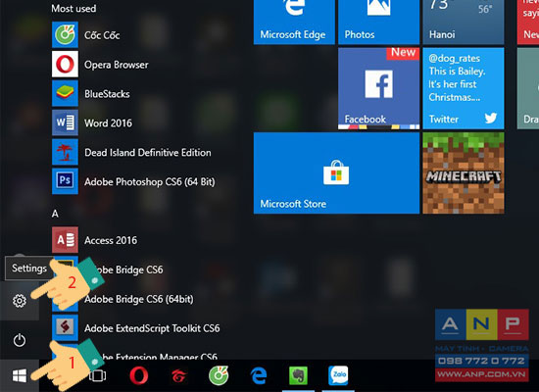The height and width of the screenshot is (392, 539).
Task: Open the Cốc Cốc browser icon in Most used
Action: 65,34
